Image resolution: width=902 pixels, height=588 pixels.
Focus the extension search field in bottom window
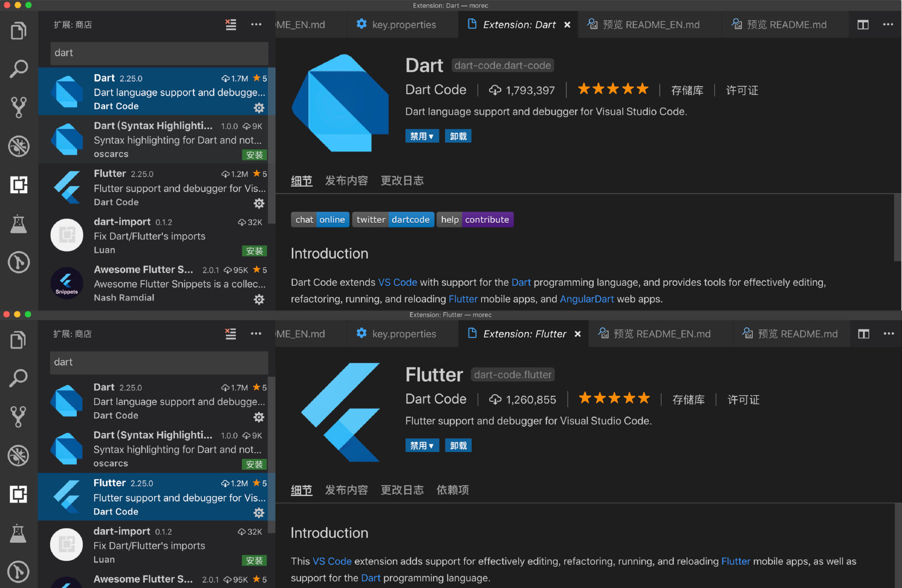(x=159, y=362)
